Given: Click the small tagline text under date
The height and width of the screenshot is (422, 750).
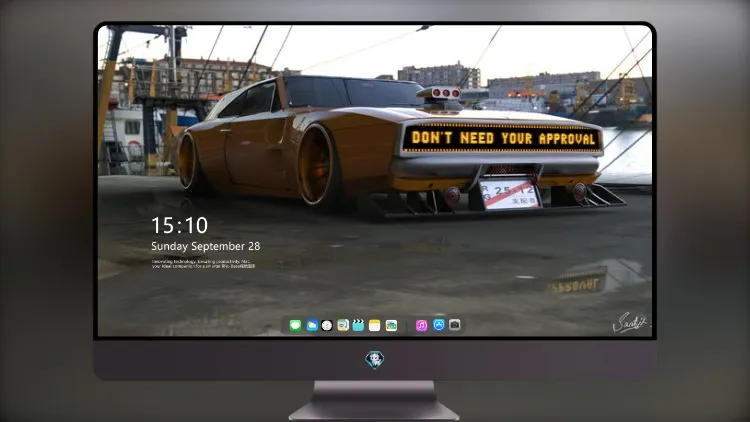Looking at the screenshot, I should coord(203,264).
